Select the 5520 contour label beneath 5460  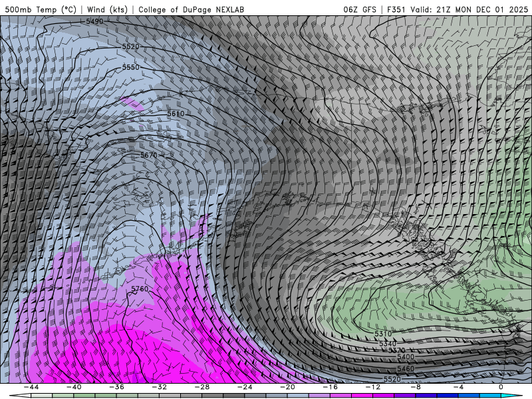[x=392, y=379]
